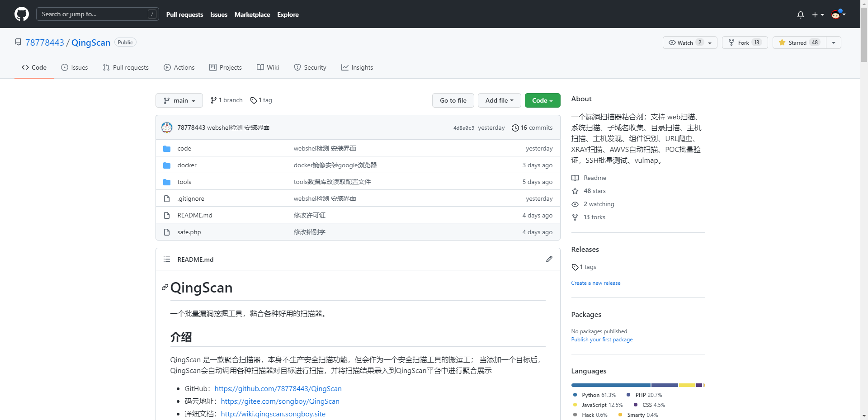The image size is (868, 420).
Task: Open Watch notifications dropdown
Action: click(x=690, y=42)
